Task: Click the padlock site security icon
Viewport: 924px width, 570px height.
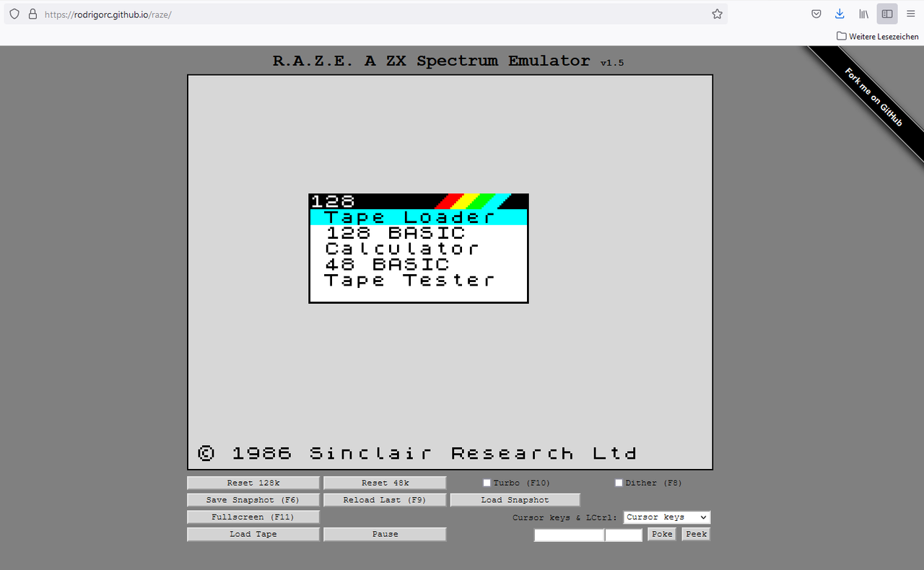Action: coord(32,14)
